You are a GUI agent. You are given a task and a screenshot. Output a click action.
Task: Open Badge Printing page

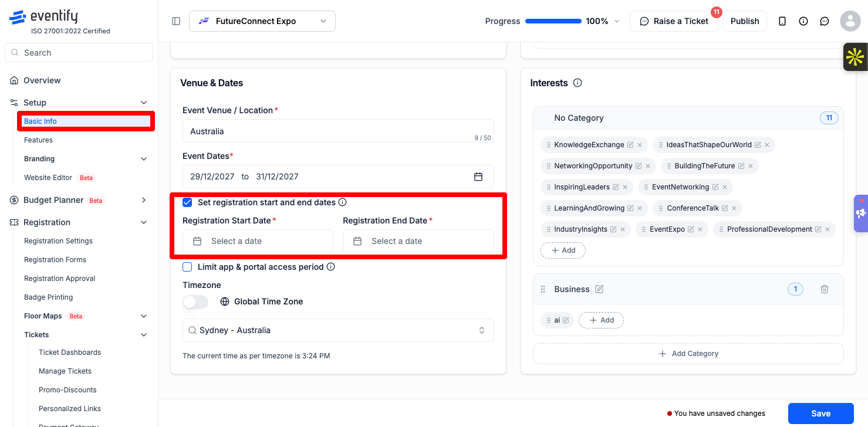point(49,297)
